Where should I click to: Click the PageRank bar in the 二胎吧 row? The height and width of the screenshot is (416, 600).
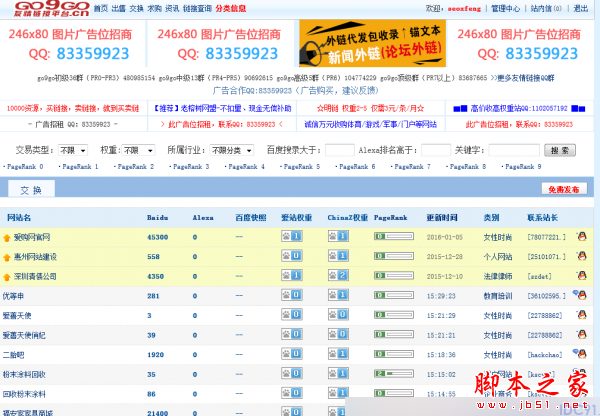(394, 354)
